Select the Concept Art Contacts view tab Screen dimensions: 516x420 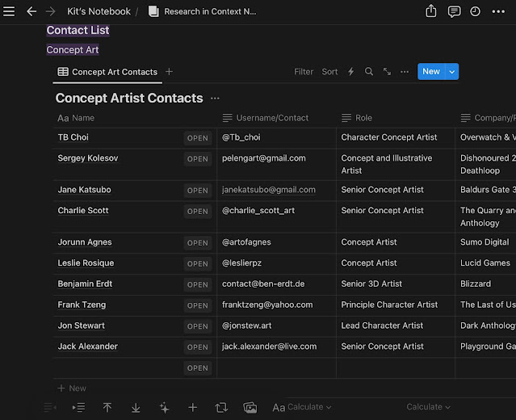tap(107, 72)
